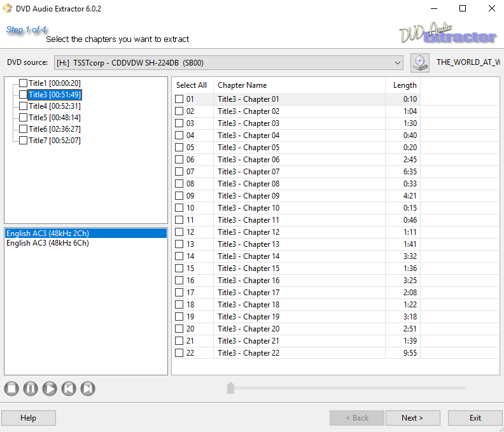Select Title4 [00:52:31] in the tree

[54, 106]
